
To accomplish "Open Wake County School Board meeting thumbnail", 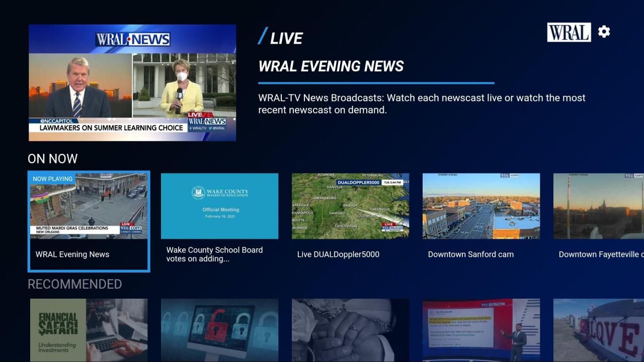I will pos(219,206).
